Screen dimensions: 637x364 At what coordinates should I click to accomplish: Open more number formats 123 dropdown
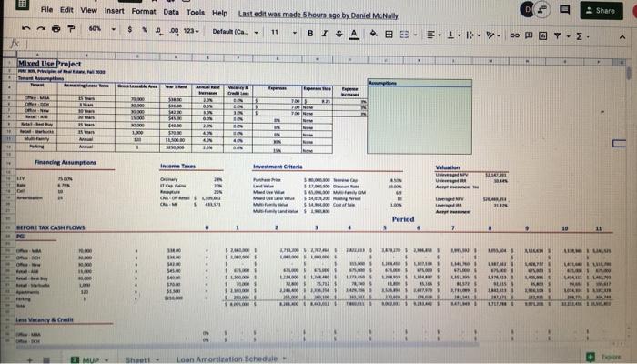click(191, 31)
